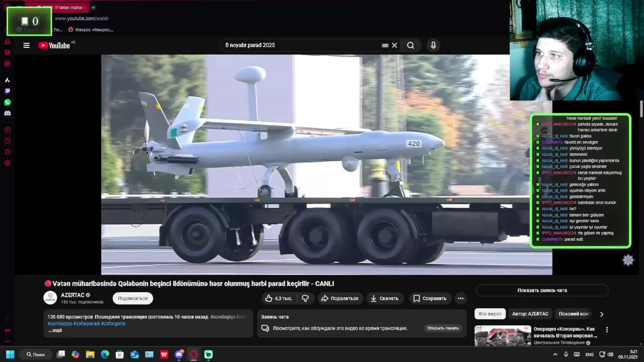Show more filter chips with the right arrow
The width and height of the screenshot is (644, 362).
(601, 314)
